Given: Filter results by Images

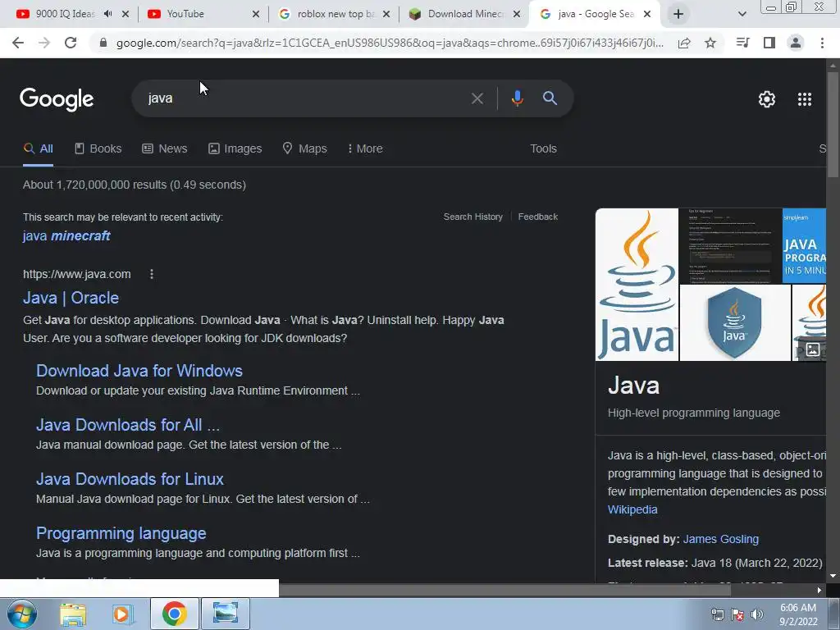Looking at the screenshot, I should pos(235,149).
